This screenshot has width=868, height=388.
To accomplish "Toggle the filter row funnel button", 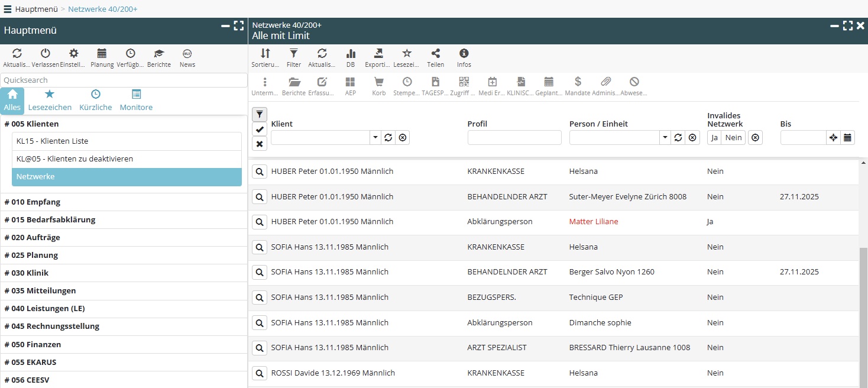I will (260, 115).
